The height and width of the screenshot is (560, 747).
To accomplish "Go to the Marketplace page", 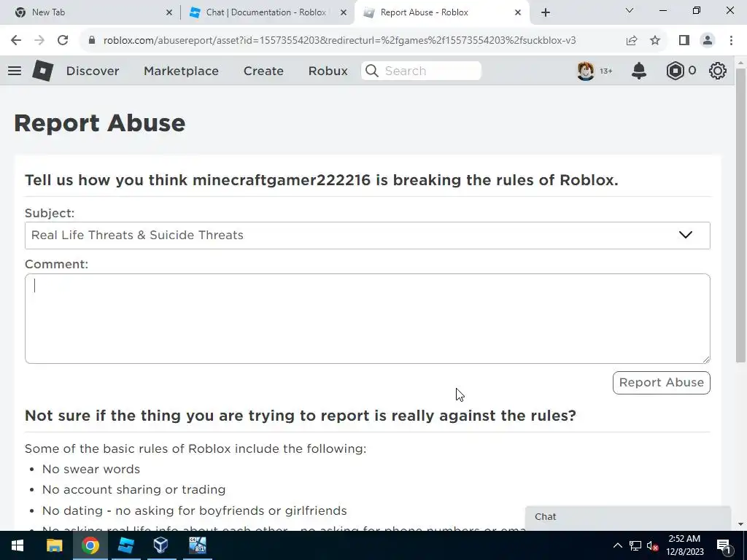I will pyautogui.click(x=181, y=71).
